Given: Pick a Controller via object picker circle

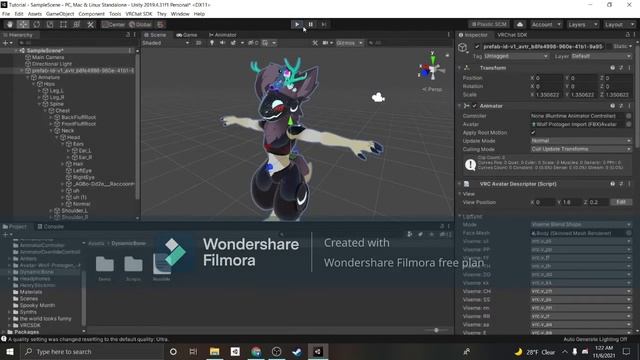Looking at the screenshot, I should (x=629, y=116).
